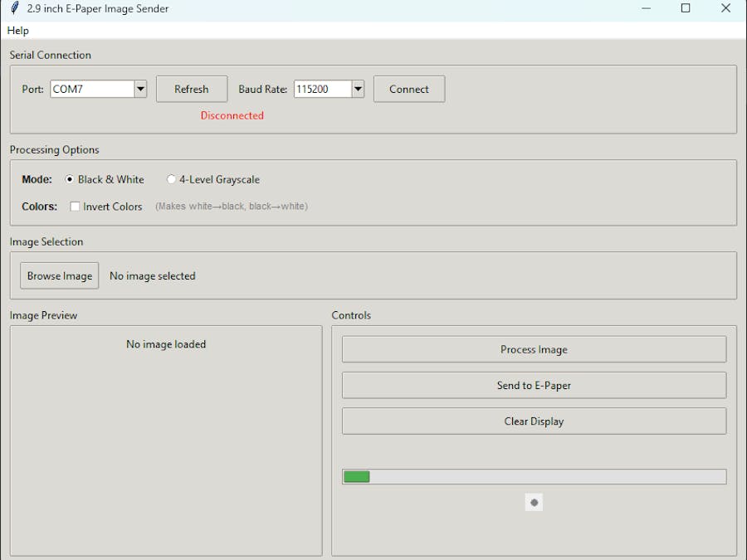Refresh the serial port list
This screenshot has height=560, width=747.
click(x=191, y=89)
